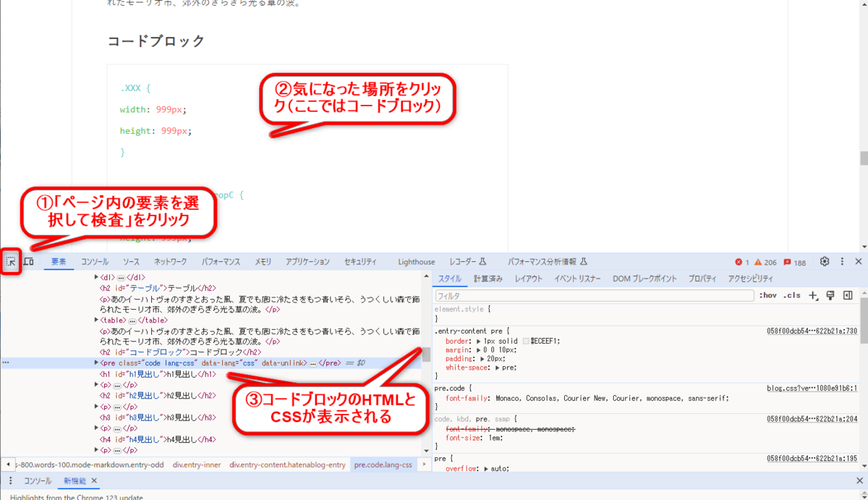Image resolution: width=868 pixels, height=500 pixels.
Task: Open the DOM ブレークポイント sub-tab
Action: 645,279
